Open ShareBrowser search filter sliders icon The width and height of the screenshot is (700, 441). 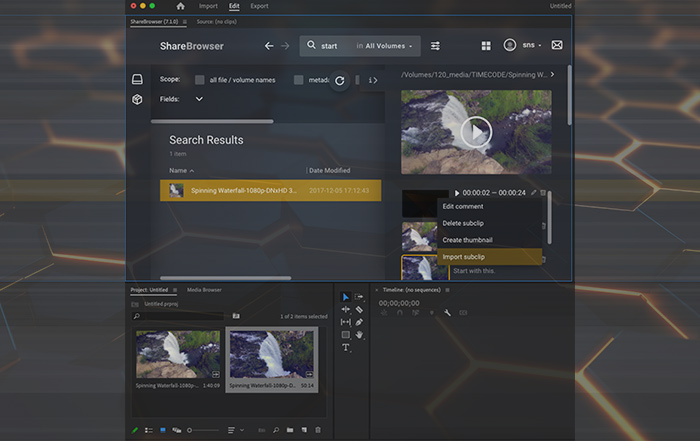435,46
